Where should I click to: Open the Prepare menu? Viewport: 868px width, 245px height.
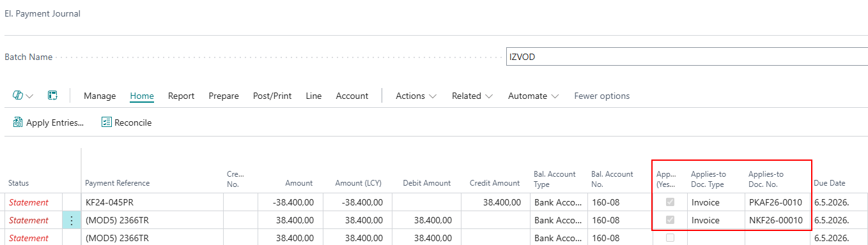click(224, 96)
